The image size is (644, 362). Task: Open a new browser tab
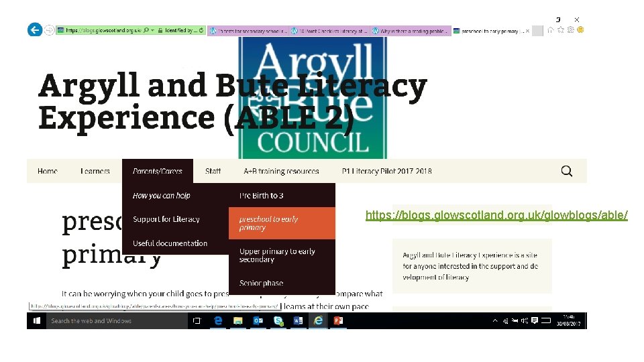point(537,31)
